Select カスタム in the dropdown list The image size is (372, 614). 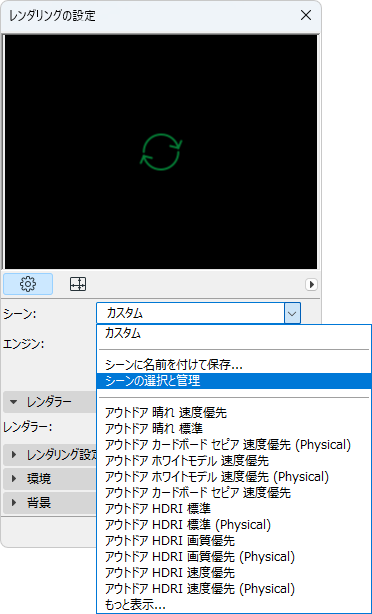point(234,334)
